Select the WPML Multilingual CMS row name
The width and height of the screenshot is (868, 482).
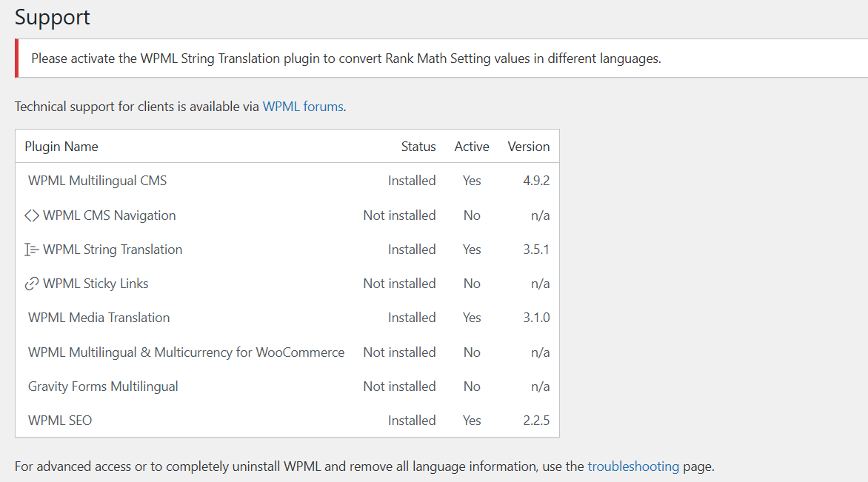pos(98,181)
